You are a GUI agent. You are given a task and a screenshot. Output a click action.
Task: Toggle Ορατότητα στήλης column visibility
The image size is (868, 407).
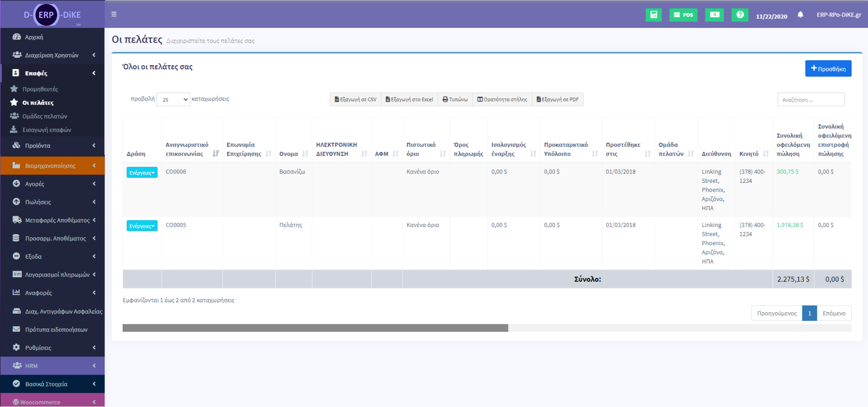[502, 99]
